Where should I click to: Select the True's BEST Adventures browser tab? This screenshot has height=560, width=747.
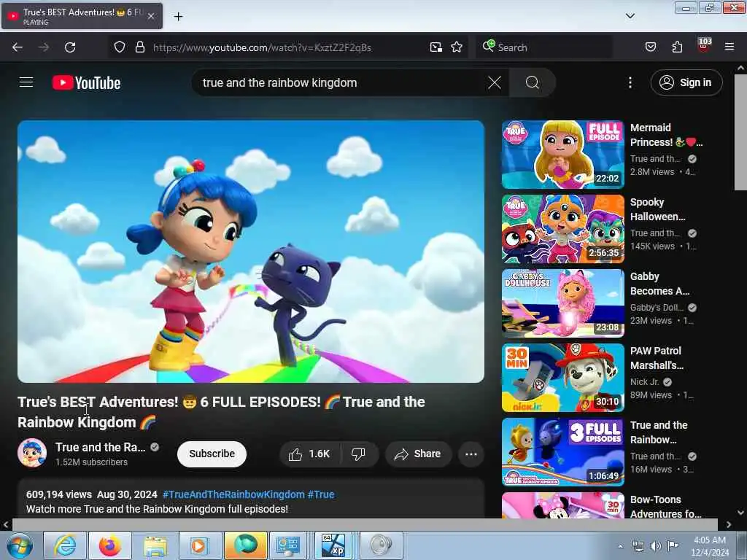point(82,16)
